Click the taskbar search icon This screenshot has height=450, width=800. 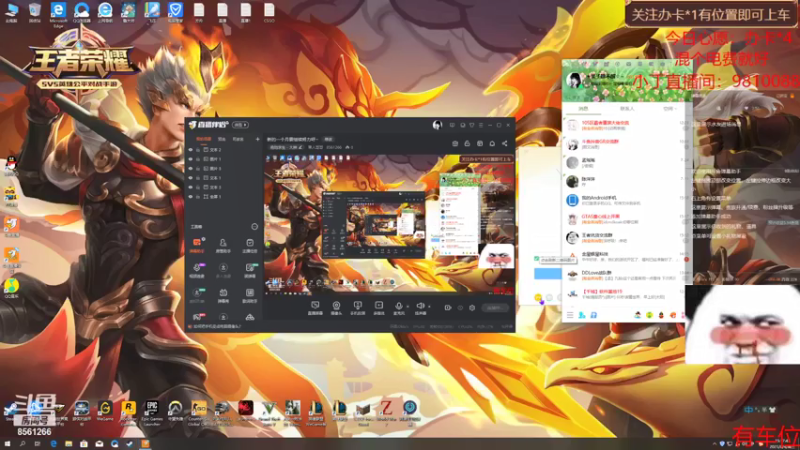click(22, 444)
